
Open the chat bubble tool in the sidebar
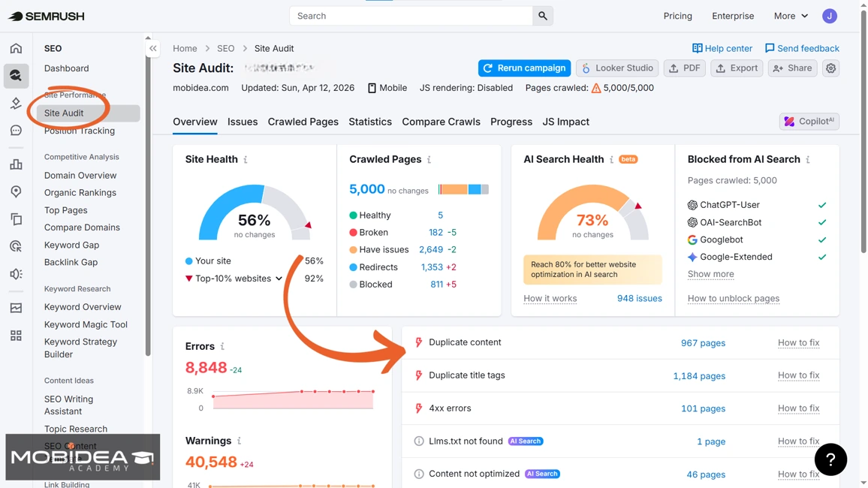click(16, 130)
